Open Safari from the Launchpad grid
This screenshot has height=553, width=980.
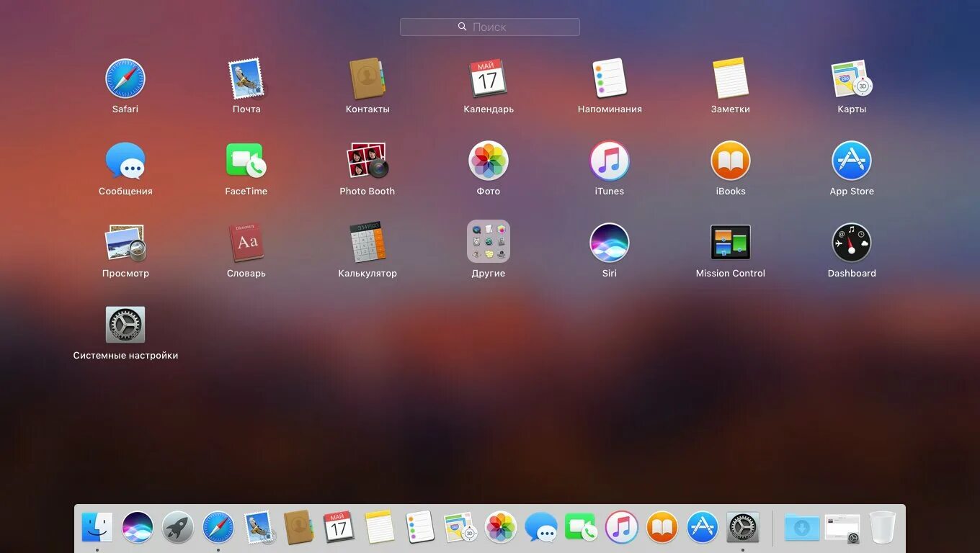click(125, 79)
